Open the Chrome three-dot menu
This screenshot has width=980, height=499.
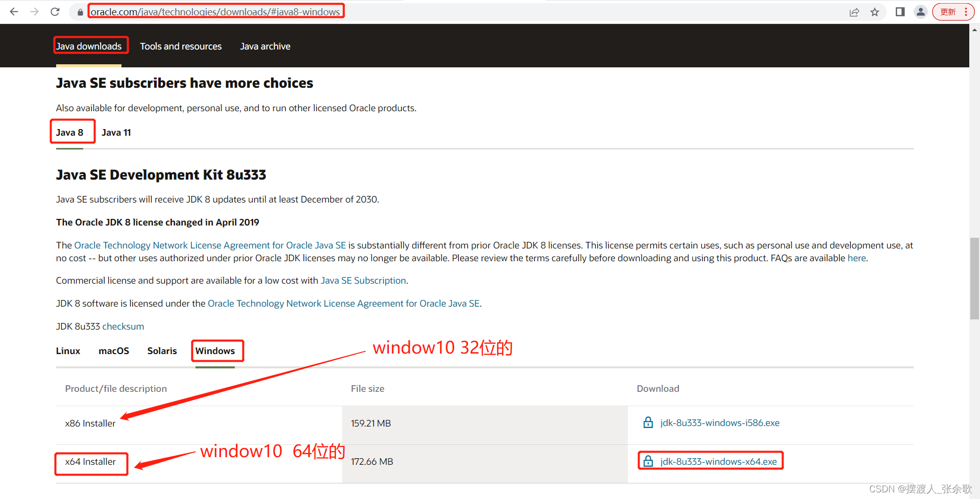pos(966,12)
